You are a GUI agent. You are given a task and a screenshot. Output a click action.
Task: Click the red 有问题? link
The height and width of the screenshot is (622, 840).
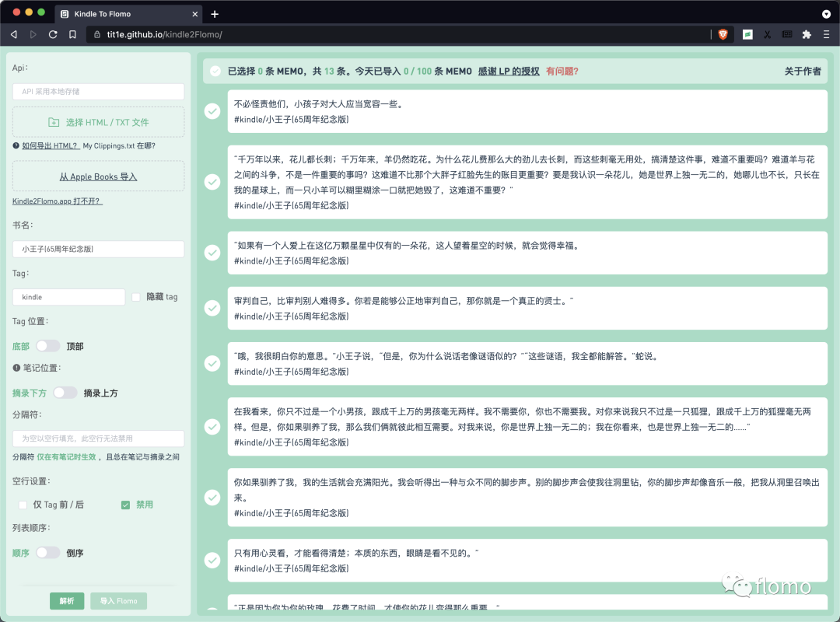click(562, 72)
